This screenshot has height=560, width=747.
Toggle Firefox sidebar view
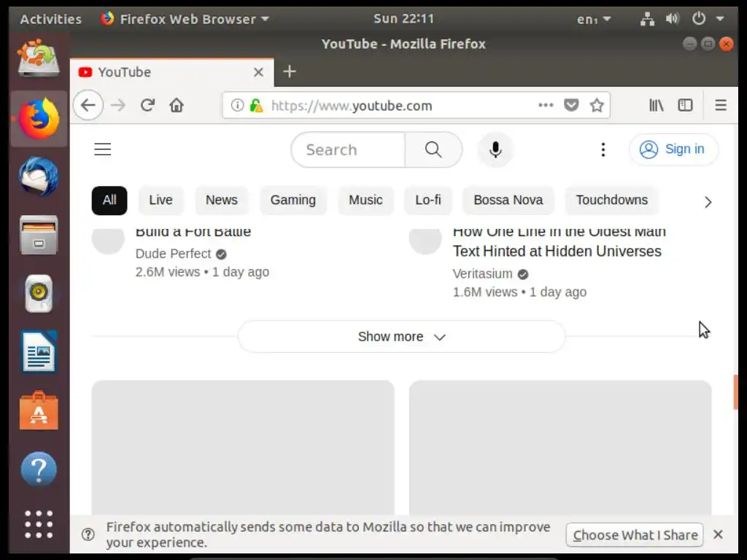pos(686,105)
